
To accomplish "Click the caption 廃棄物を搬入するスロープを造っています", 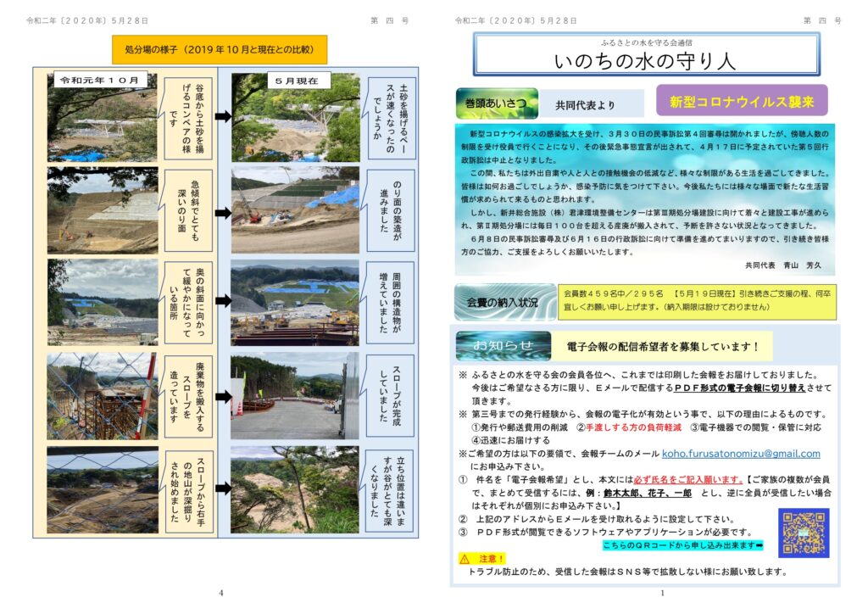I will click(188, 396).
